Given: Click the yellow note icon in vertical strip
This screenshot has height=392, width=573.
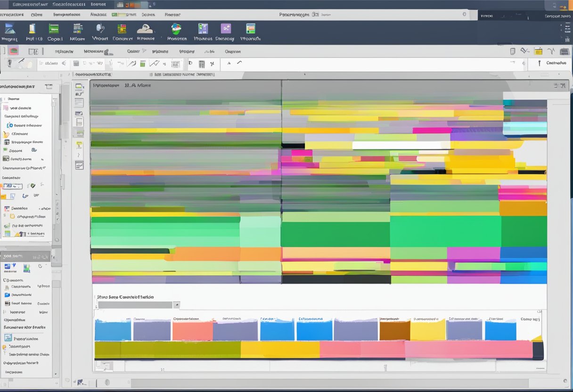Looking at the screenshot, I should point(79,145).
